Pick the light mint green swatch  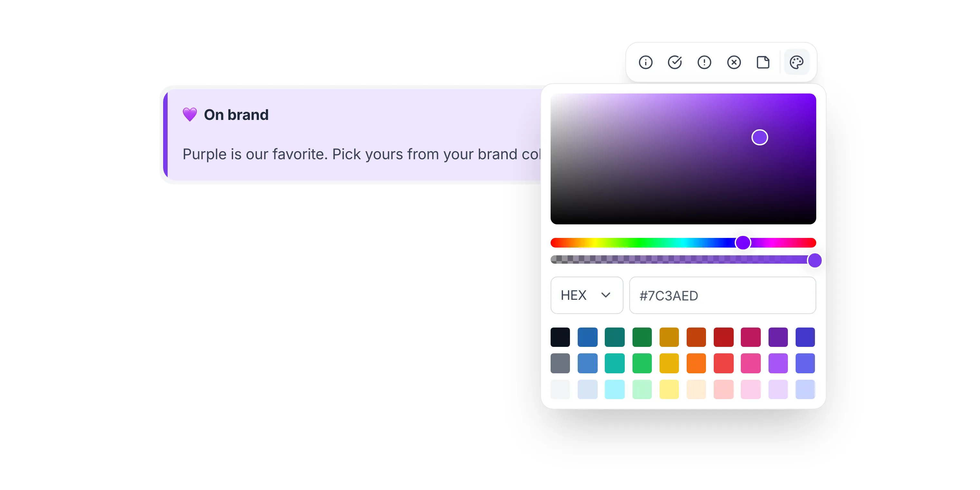(x=642, y=389)
